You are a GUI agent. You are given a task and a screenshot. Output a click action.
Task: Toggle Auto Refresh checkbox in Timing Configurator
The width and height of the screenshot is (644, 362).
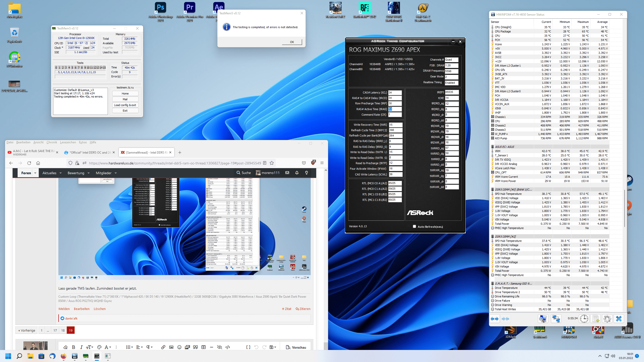[x=414, y=227]
